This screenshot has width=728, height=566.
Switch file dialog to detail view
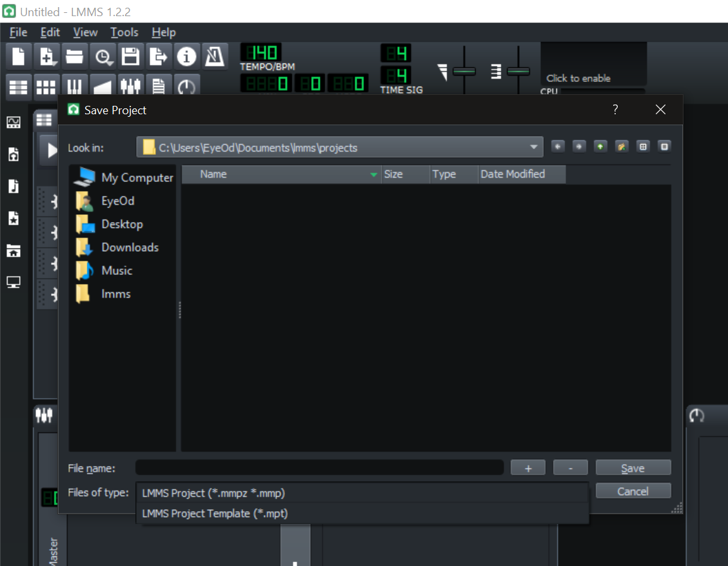(664, 147)
